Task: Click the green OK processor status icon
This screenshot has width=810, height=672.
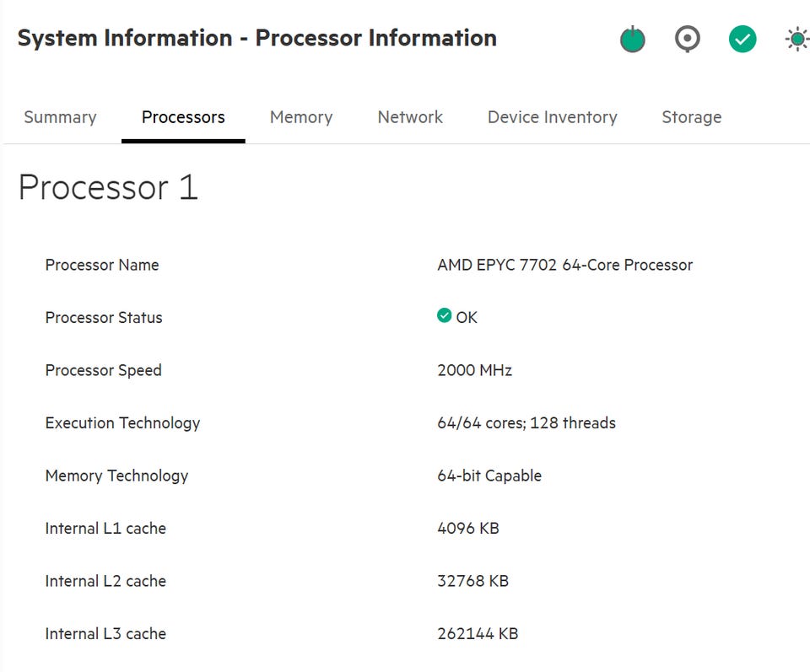Action: tap(445, 316)
